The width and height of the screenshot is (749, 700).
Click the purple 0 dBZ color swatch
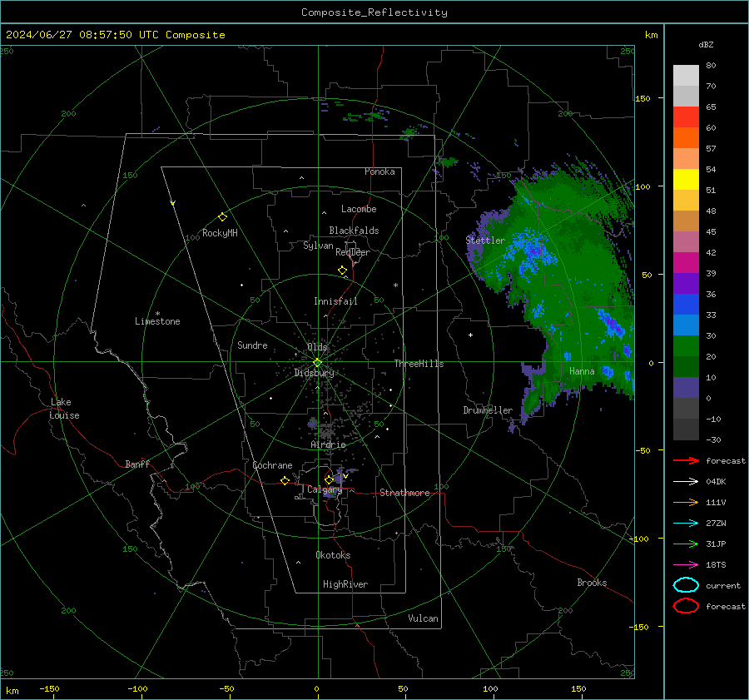686,388
